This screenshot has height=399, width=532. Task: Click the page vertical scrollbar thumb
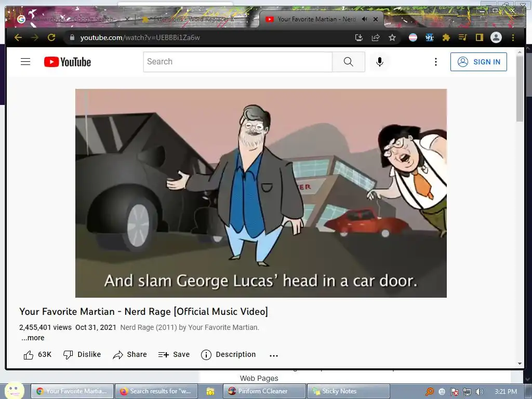pos(520,88)
